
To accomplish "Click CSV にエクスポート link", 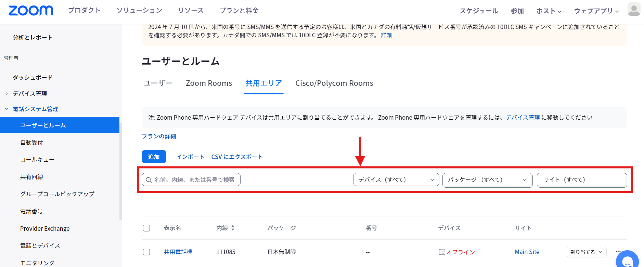I will click(x=237, y=157).
